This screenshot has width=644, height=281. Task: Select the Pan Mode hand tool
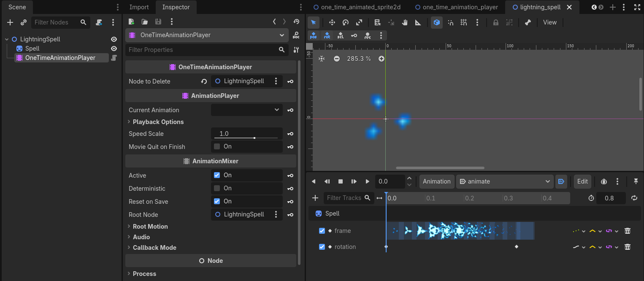click(x=405, y=22)
